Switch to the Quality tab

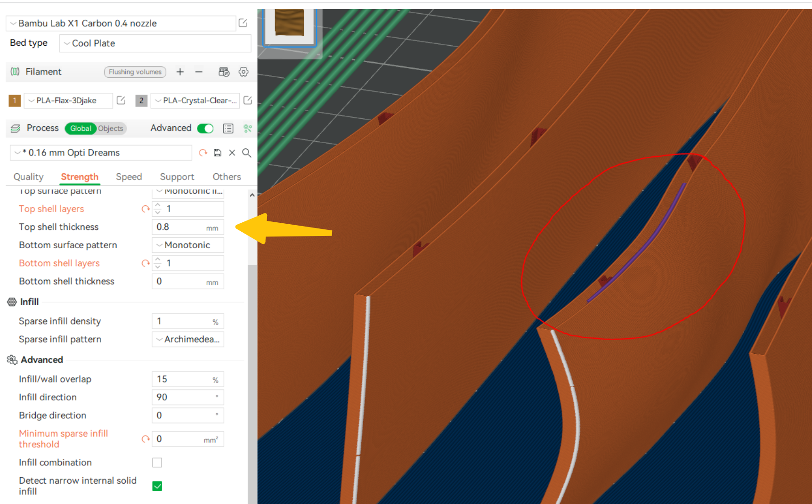tap(28, 177)
